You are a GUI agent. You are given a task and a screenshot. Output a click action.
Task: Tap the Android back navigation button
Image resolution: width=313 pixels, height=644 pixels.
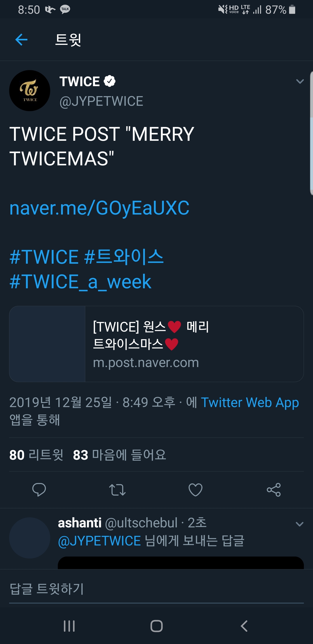pyautogui.click(x=244, y=626)
